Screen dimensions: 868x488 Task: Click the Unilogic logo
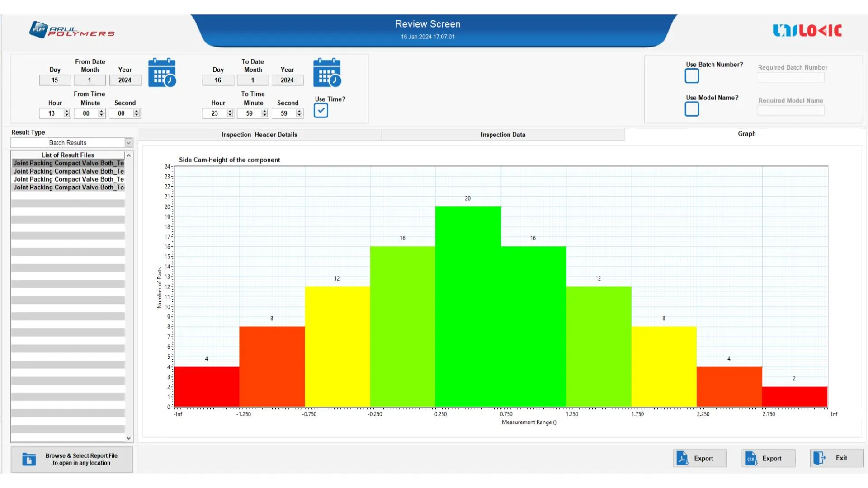pos(807,30)
